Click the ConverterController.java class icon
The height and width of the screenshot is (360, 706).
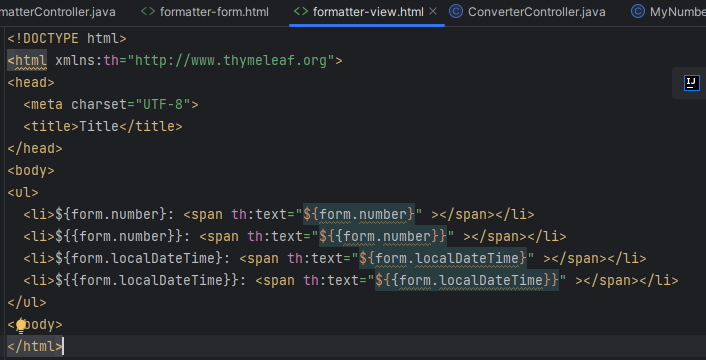click(x=456, y=12)
